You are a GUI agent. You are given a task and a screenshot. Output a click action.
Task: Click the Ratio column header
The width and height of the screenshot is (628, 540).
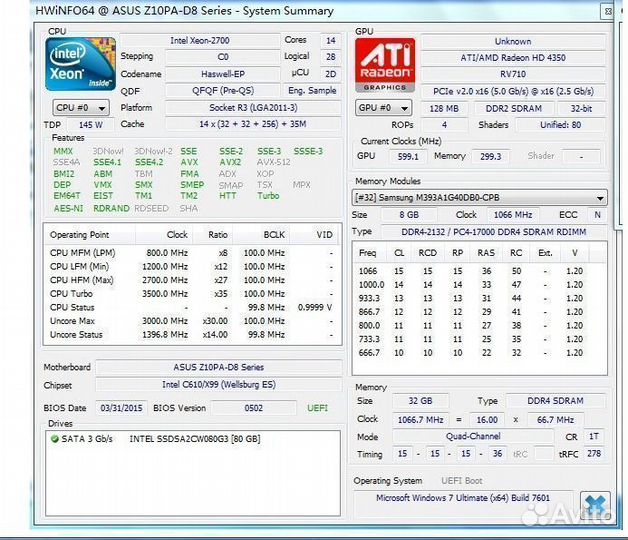tap(213, 235)
